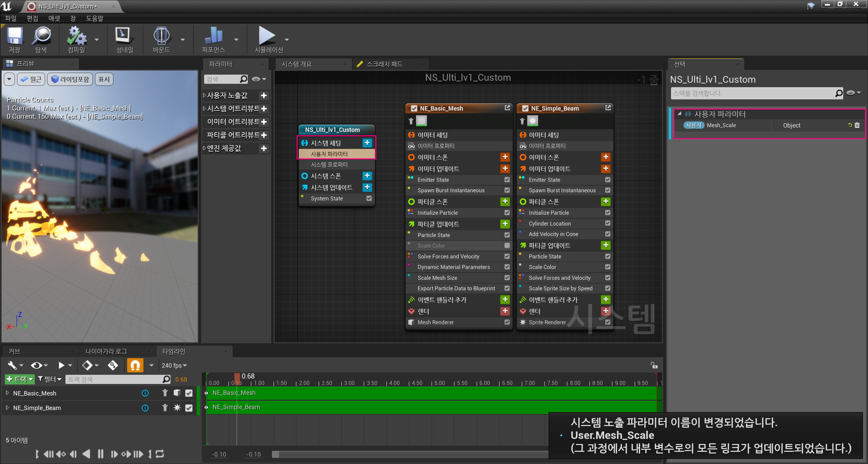
Task: Click the Thumbnail (섬네일) toolbar icon
Action: [124, 36]
